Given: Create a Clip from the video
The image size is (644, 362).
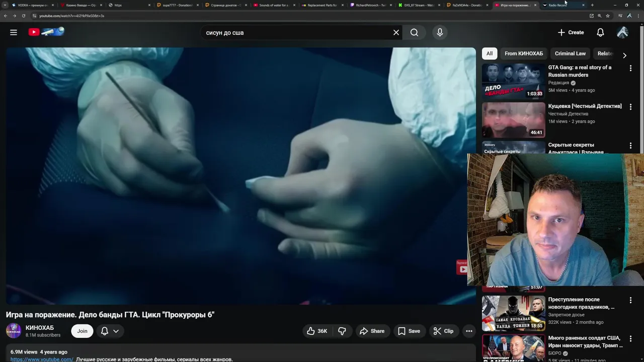Looking at the screenshot, I should coord(443,331).
